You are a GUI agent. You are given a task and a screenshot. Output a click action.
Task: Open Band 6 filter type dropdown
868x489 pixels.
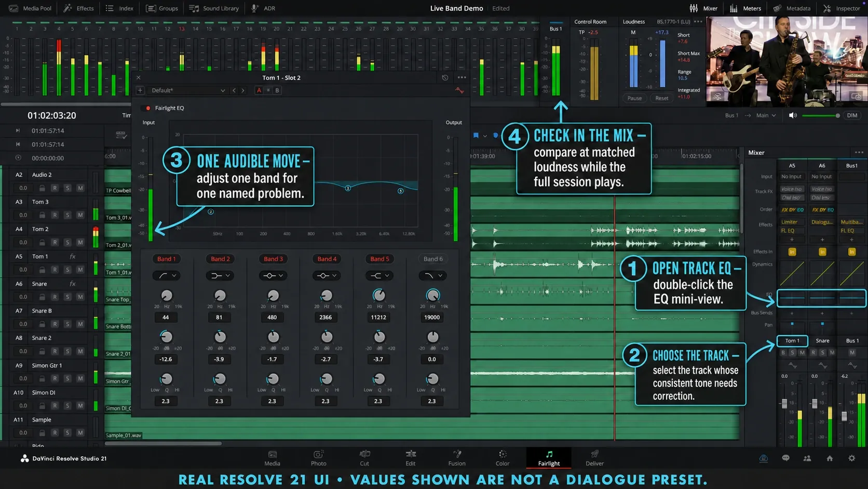[433, 275]
